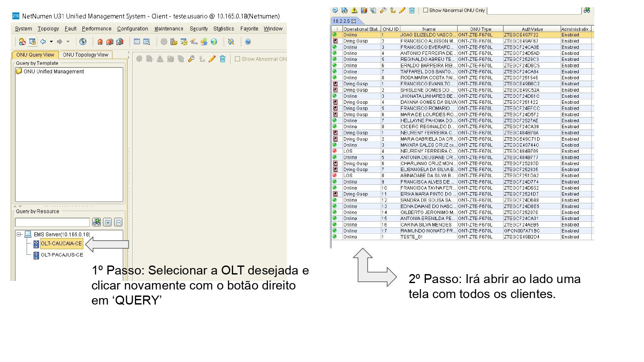Click the table list icon in the main toolbar
The image size is (644, 362).
pyautogui.click(x=137, y=42)
